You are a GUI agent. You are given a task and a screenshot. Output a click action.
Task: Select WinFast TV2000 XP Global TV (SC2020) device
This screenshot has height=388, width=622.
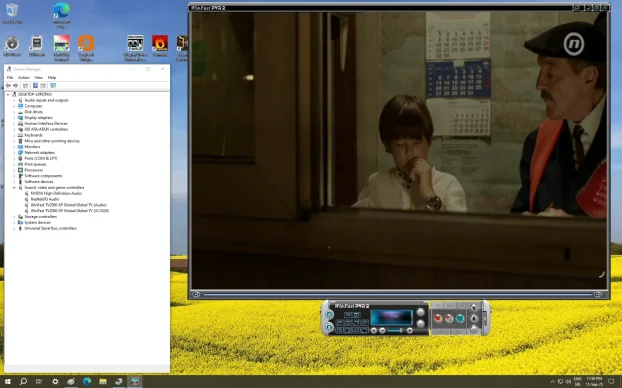(x=69, y=211)
